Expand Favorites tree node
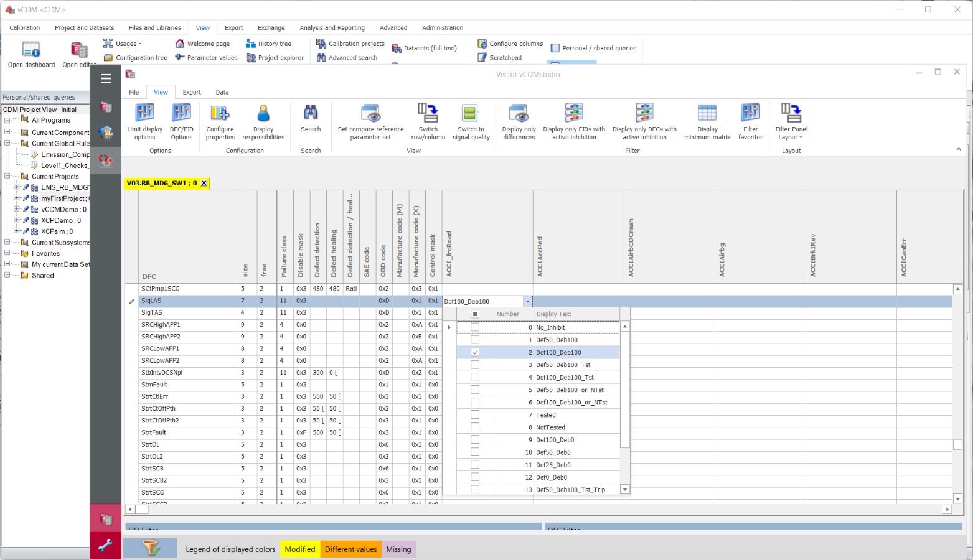 (x=7, y=253)
